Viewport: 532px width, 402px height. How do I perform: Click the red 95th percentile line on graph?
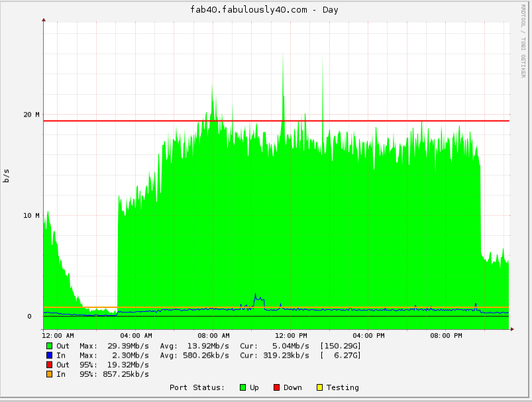tap(276, 121)
